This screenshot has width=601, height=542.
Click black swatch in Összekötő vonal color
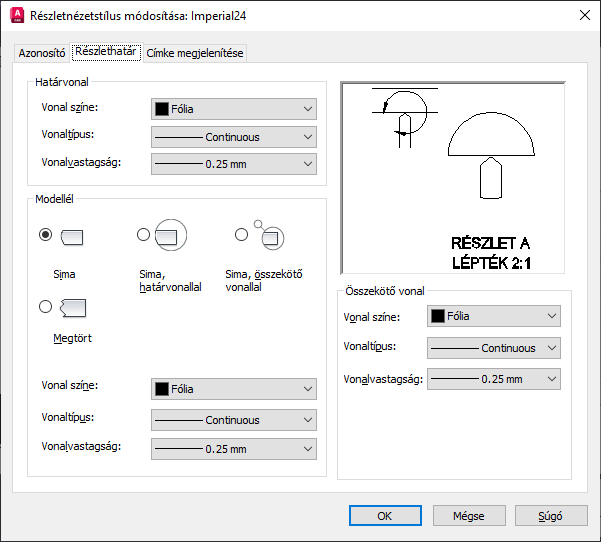[438, 316]
